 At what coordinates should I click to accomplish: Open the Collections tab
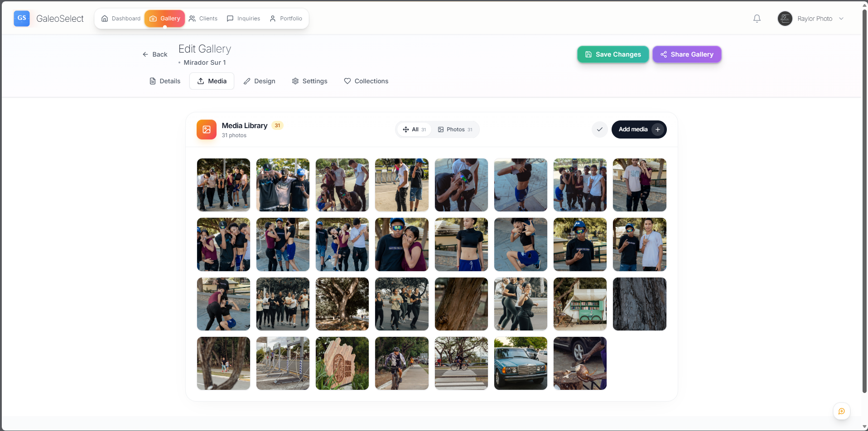[x=366, y=81]
